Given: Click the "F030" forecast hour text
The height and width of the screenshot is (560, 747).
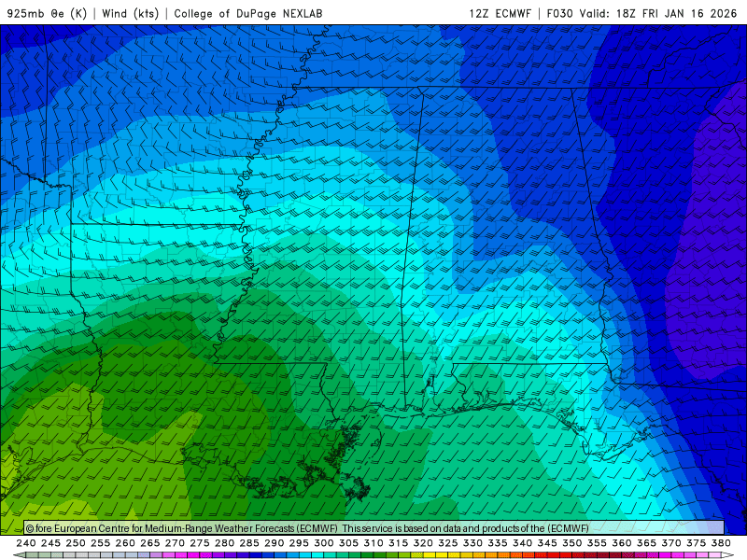Looking at the screenshot, I should tap(559, 13).
